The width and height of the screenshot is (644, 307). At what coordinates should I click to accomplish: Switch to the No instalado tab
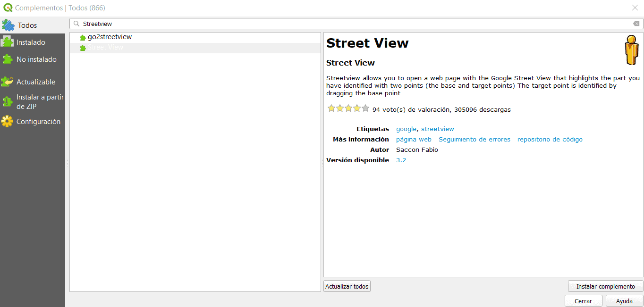pos(33,59)
